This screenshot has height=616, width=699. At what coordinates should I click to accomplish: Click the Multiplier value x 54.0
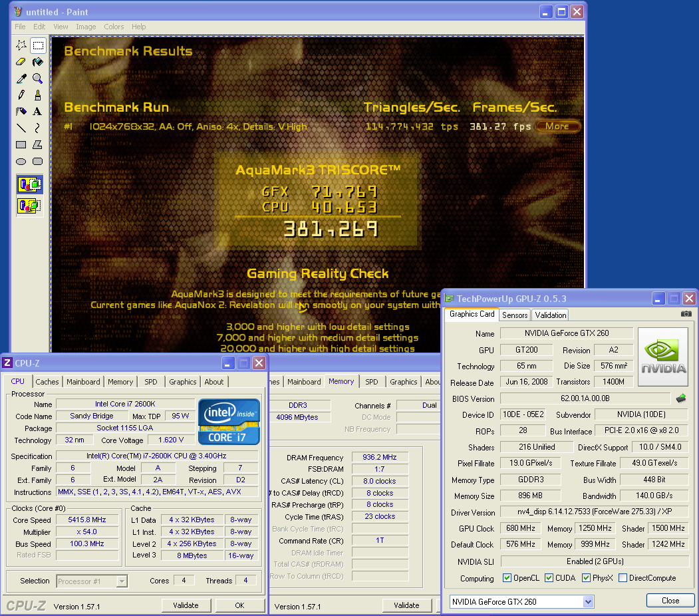87,532
